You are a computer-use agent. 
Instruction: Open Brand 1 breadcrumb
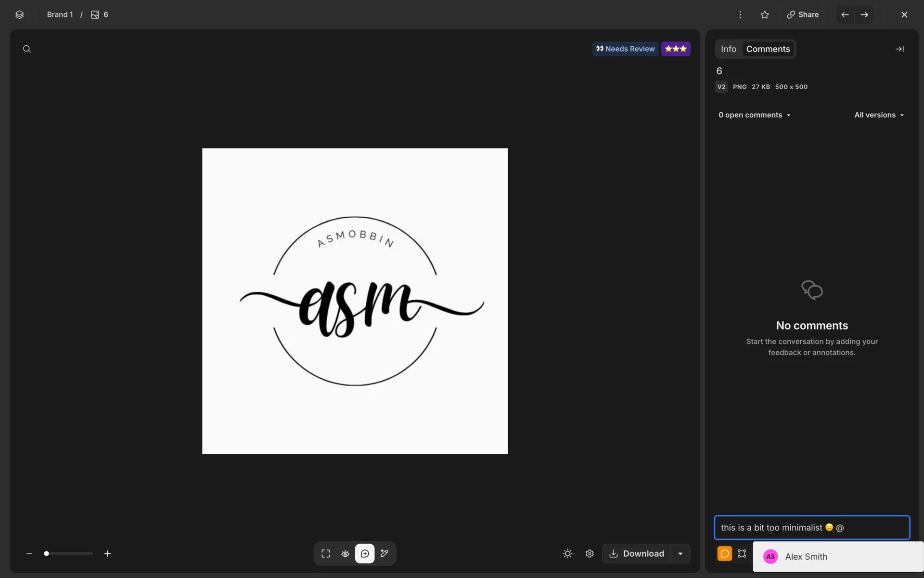click(60, 14)
